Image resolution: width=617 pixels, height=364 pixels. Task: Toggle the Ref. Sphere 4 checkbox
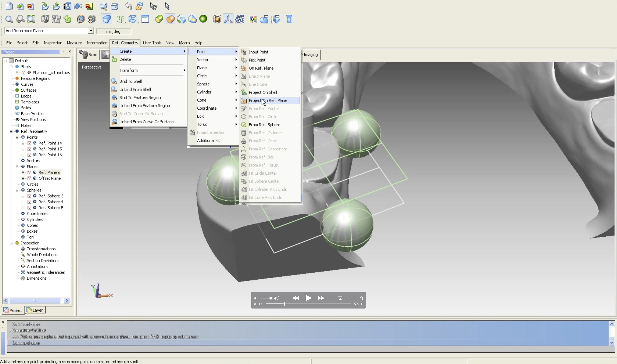click(x=29, y=202)
